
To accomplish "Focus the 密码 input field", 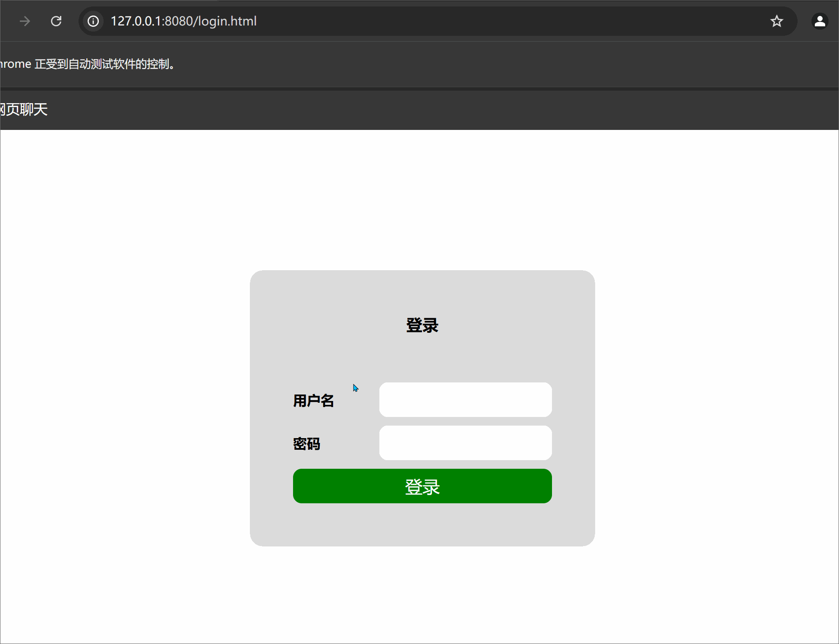I will [x=465, y=443].
